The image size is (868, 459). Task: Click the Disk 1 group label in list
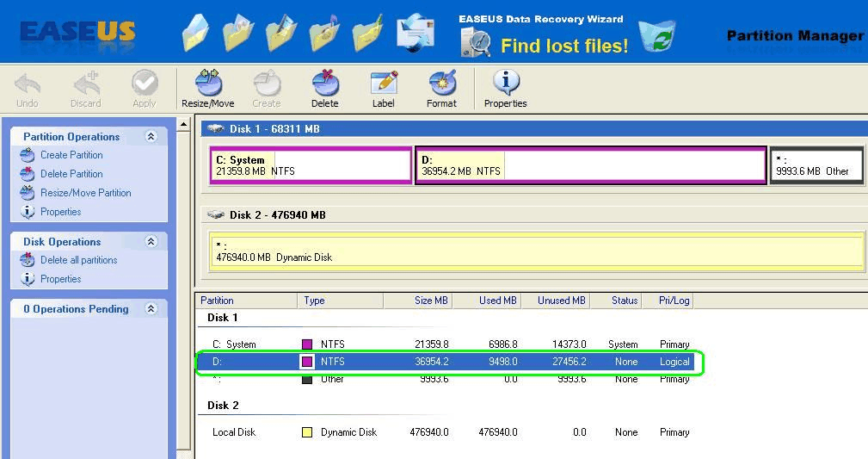[223, 318]
